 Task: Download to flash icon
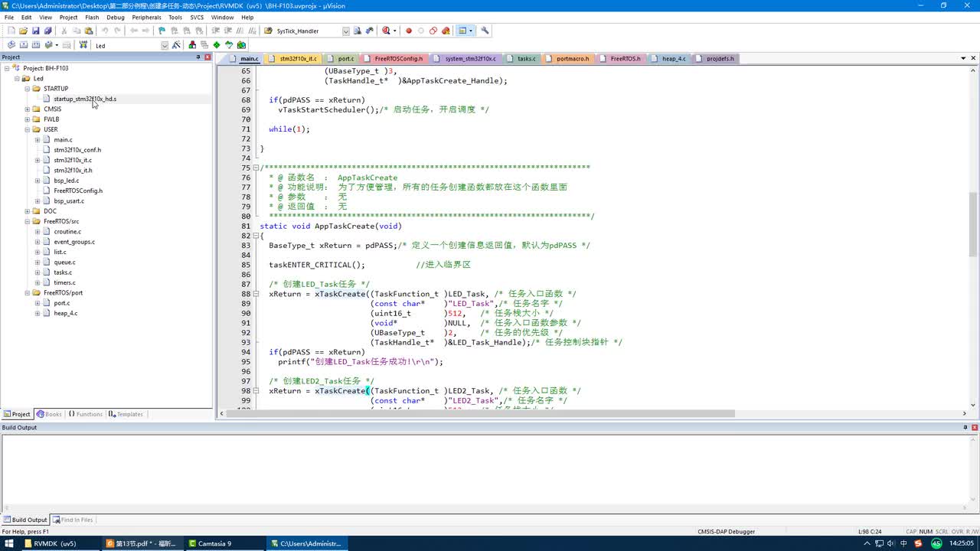point(83,45)
